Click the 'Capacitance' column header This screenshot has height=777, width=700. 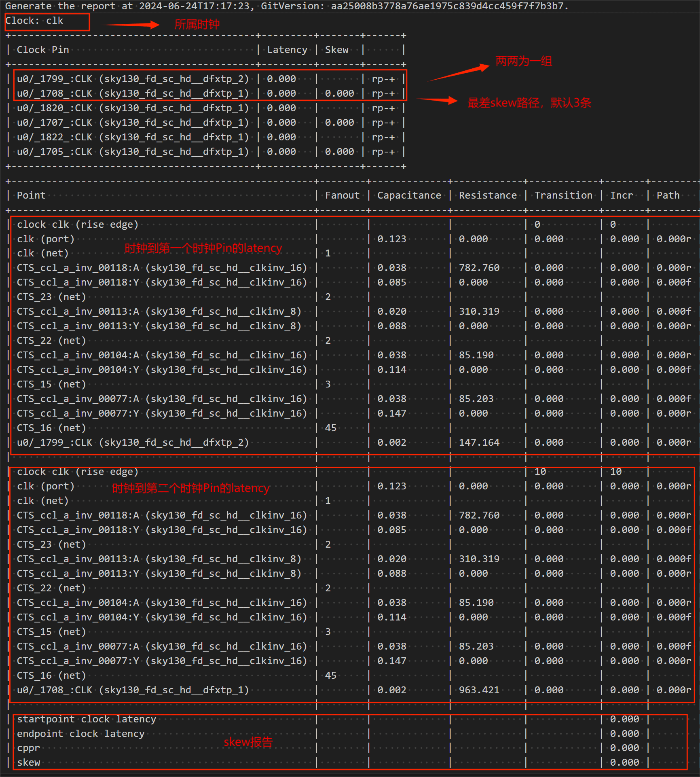[x=409, y=195]
